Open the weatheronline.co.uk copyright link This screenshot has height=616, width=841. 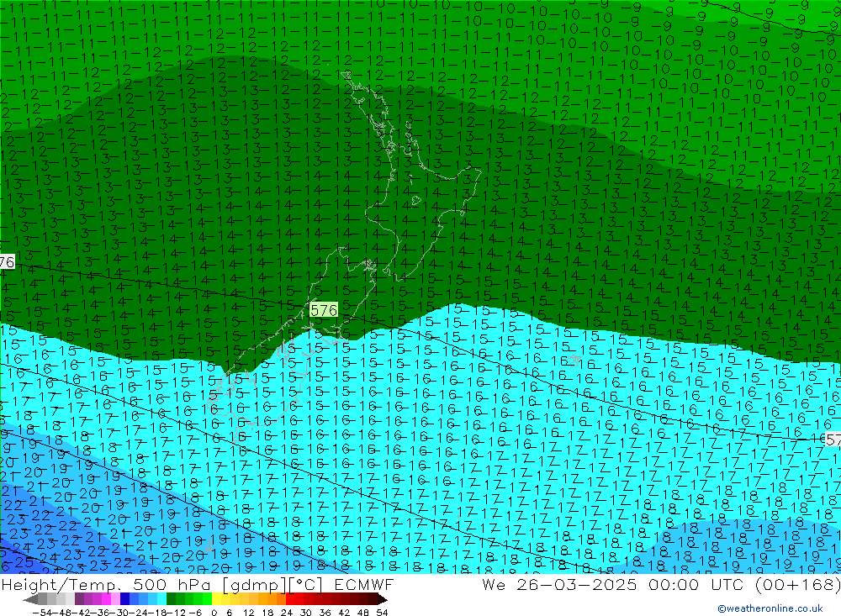point(770,608)
